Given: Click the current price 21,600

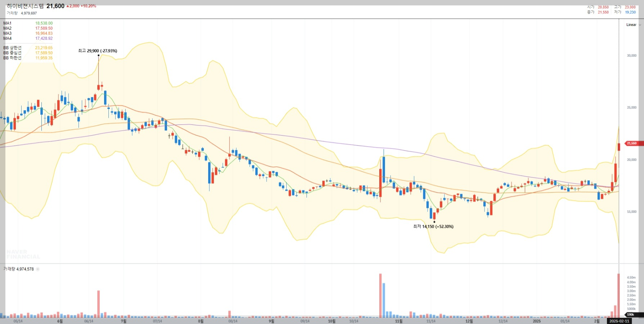Looking at the screenshot, I should 55,6.
